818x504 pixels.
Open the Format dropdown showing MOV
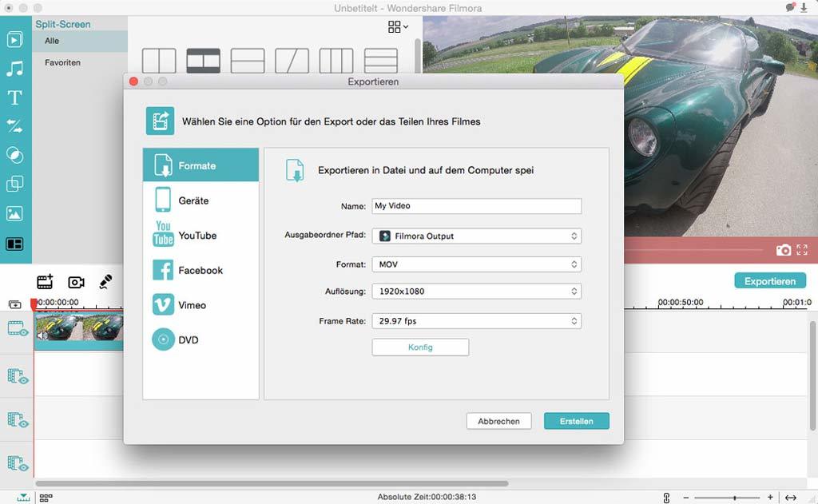[x=476, y=264]
